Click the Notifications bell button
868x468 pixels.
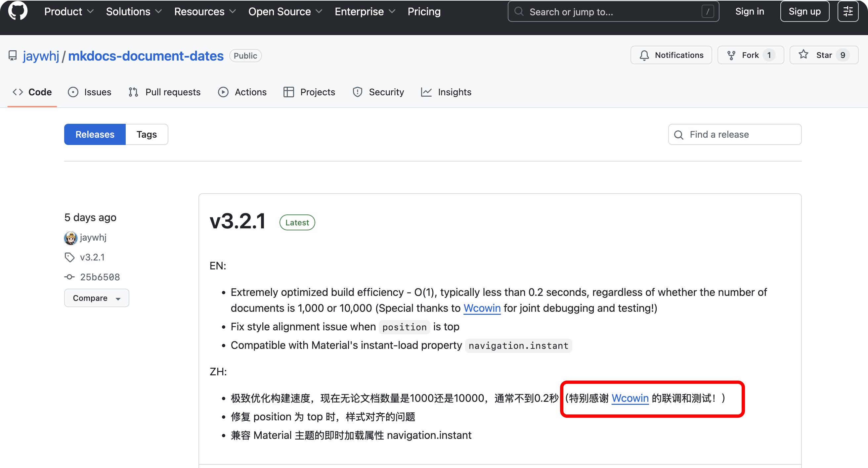pos(671,55)
